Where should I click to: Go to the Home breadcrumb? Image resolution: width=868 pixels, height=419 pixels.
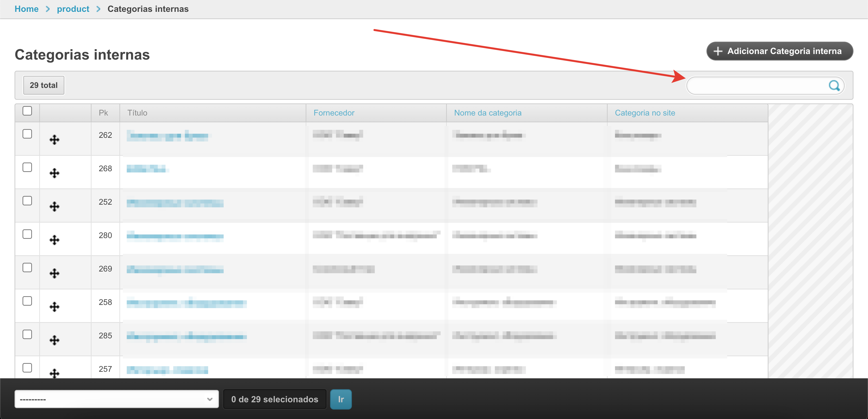click(26, 9)
